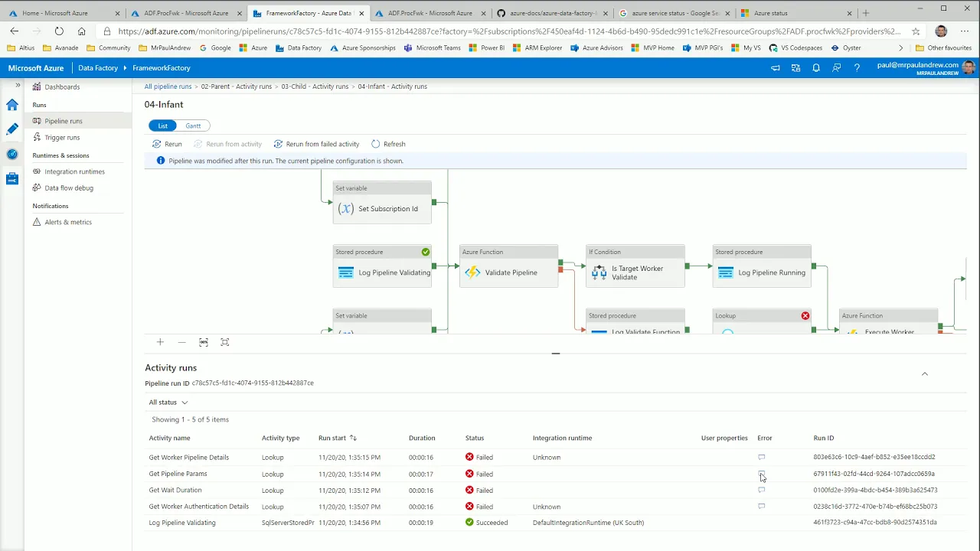Switch to the Azure status browser tab

[x=796, y=13]
